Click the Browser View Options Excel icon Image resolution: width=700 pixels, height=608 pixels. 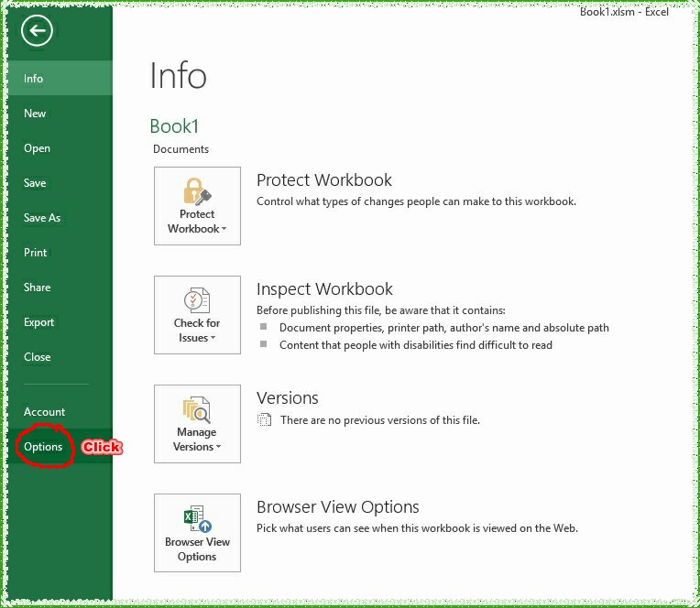pos(197,519)
